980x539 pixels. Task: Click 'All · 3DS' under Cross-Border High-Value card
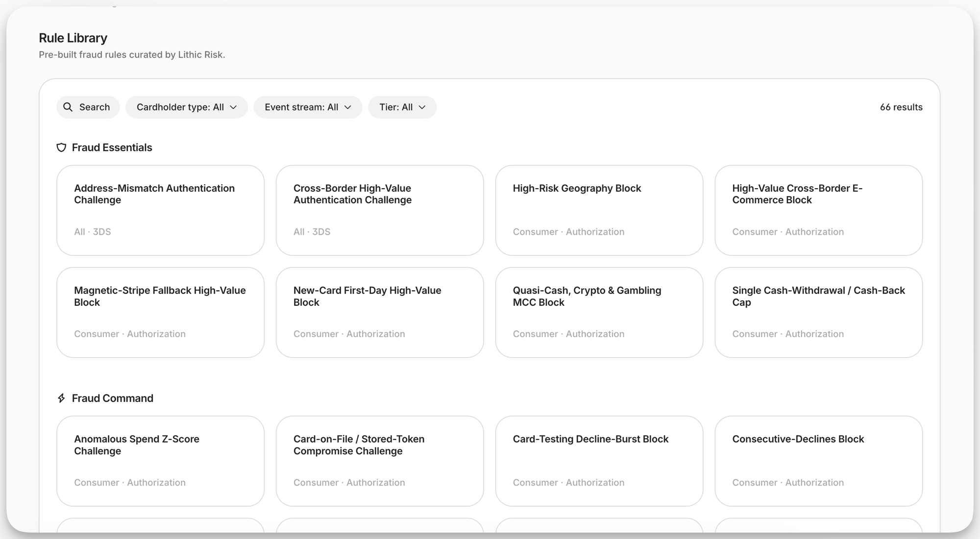(312, 232)
